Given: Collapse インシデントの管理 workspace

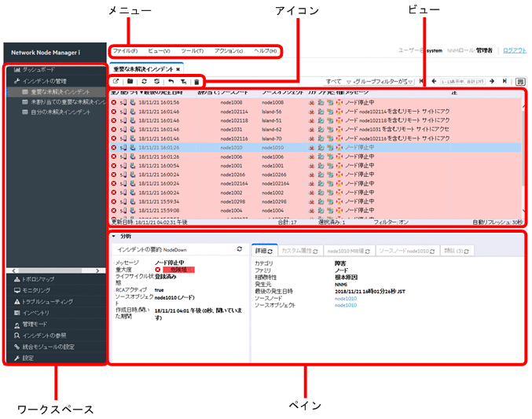Looking at the screenshot, I should (x=40, y=81).
